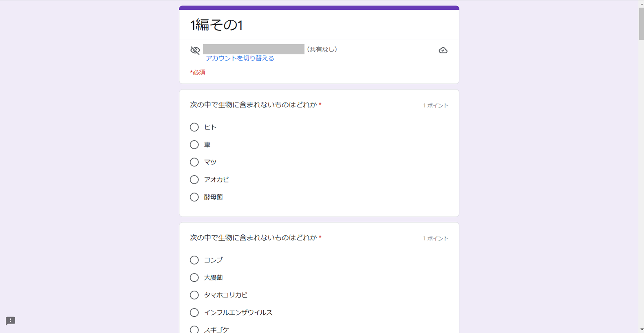Click the form title 1編その1
This screenshot has height=333, width=644.
216,25
